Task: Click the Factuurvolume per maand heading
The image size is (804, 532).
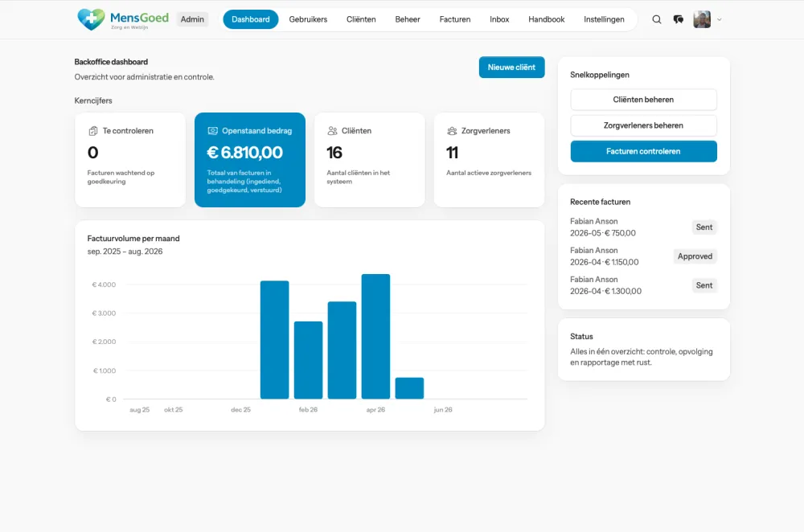Action: pyautogui.click(x=133, y=239)
